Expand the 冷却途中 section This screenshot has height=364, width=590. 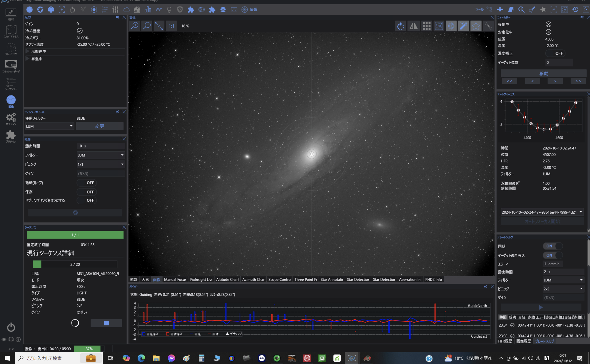pos(27,51)
